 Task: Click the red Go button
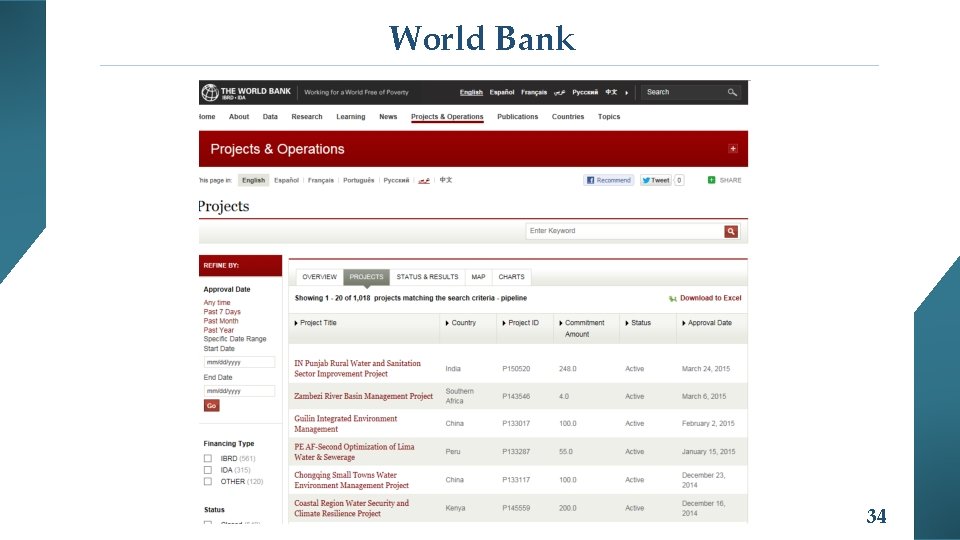(x=211, y=405)
